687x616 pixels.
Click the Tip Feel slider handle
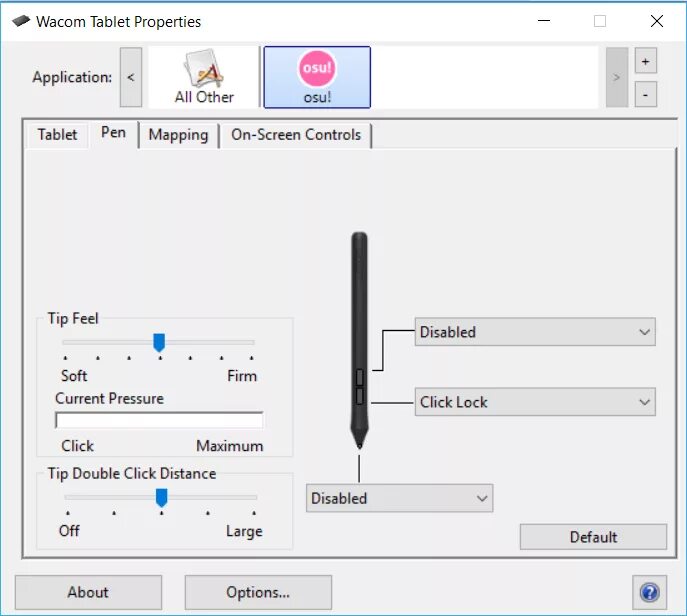click(159, 342)
